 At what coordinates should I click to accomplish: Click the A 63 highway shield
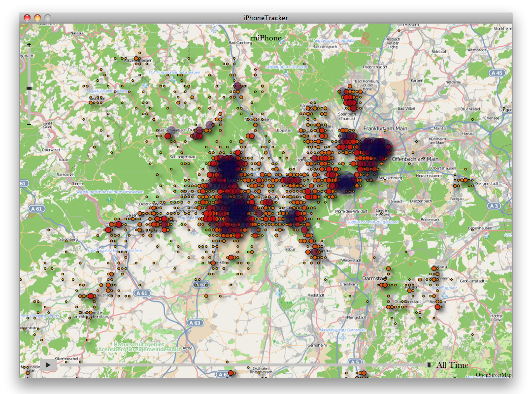click(195, 323)
